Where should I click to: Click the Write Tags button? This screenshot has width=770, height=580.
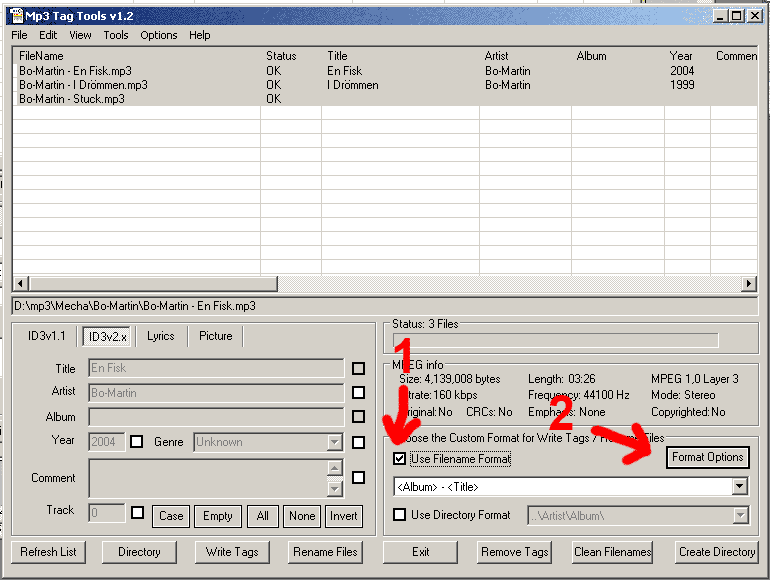(232, 552)
